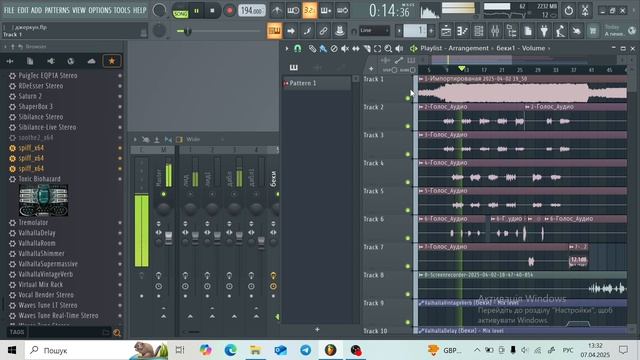This screenshot has width=640, height=360.
Task: Toggle the Master mixer track mute LED
Action: pyautogui.click(x=164, y=194)
